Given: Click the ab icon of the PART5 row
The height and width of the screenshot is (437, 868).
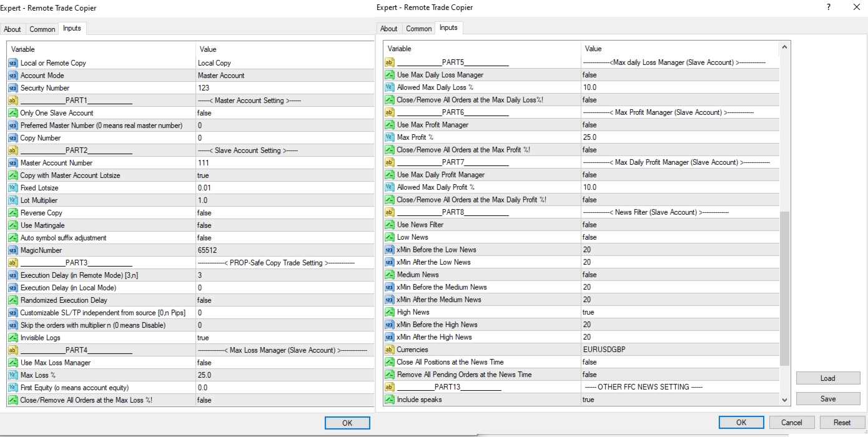Looking at the screenshot, I should click(390, 62).
